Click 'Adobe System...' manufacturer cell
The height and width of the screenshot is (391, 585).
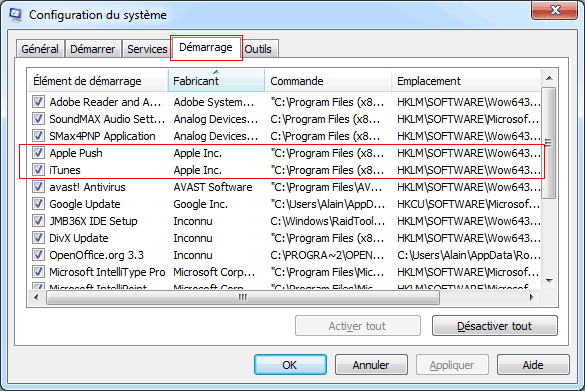[x=214, y=102]
